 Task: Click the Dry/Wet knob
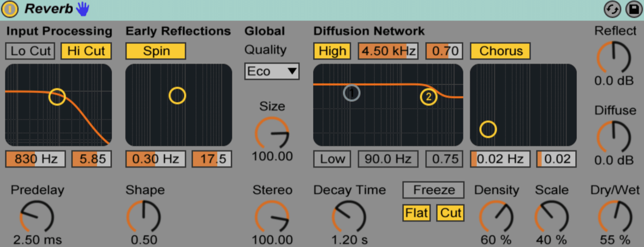pos(615,217)
